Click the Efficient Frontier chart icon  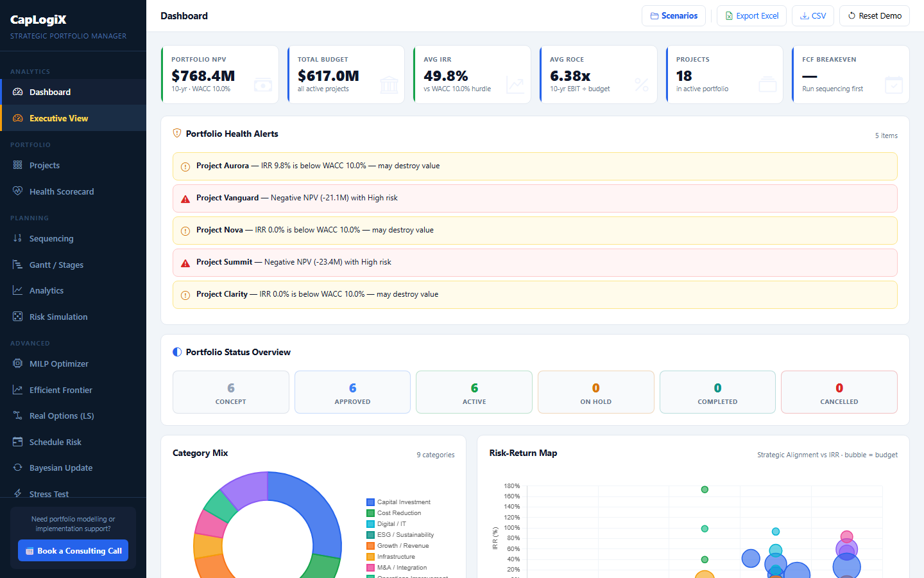pyautogui.click(x=18, y=390)
